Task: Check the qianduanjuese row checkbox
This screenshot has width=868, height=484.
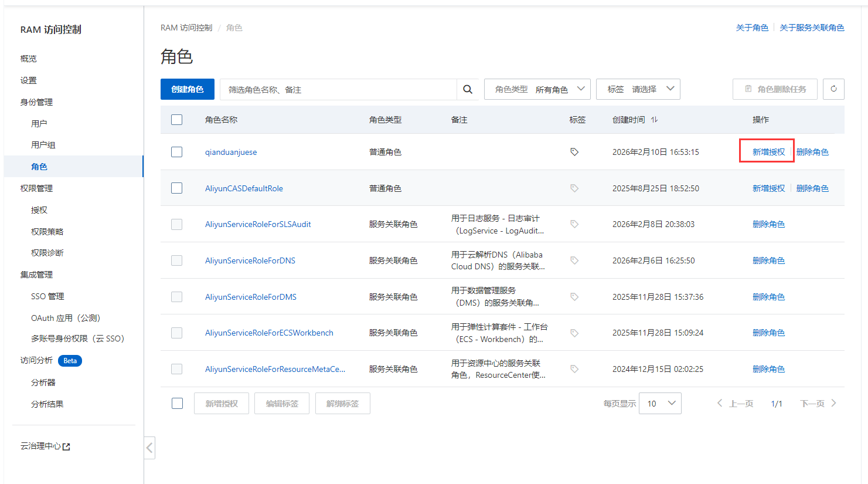Action: (176, 152)
